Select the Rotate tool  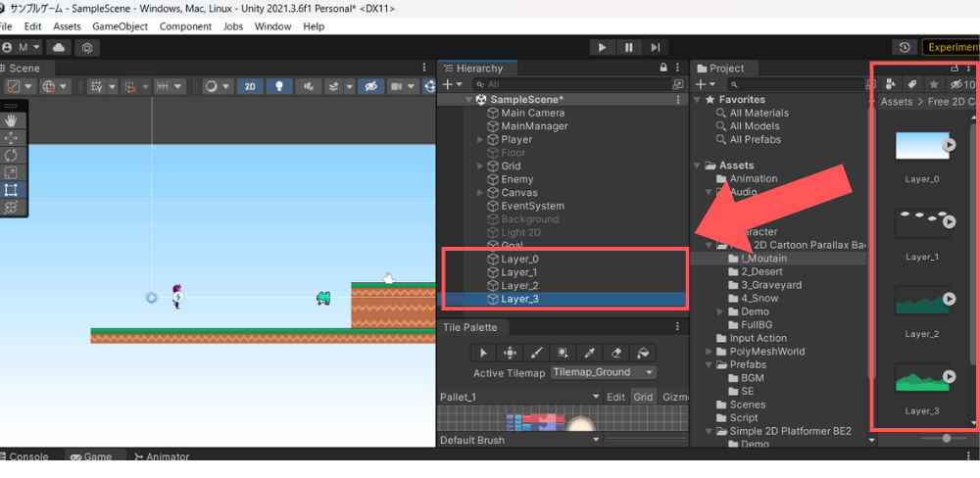[x=12, y=155]
